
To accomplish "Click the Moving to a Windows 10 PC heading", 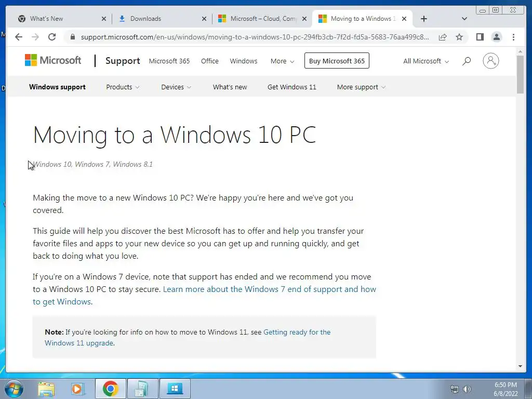I will [x=175, y=135].
